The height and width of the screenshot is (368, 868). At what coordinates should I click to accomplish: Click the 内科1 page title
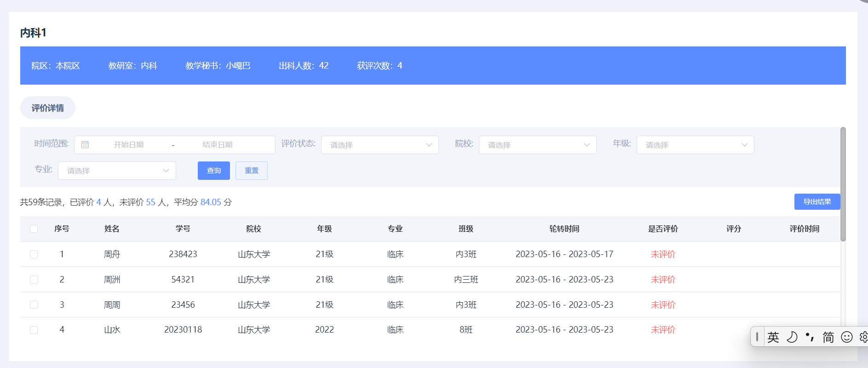[33, 33]
